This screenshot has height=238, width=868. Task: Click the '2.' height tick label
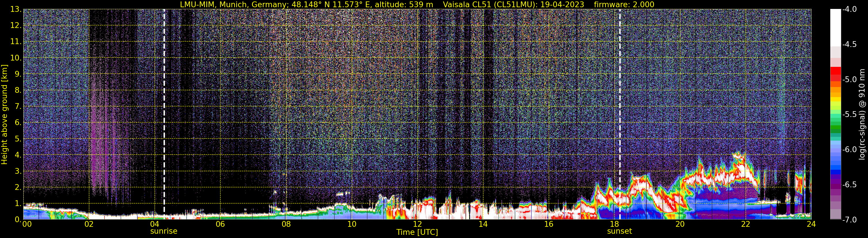pyautogui.click(x=18, y=188)
